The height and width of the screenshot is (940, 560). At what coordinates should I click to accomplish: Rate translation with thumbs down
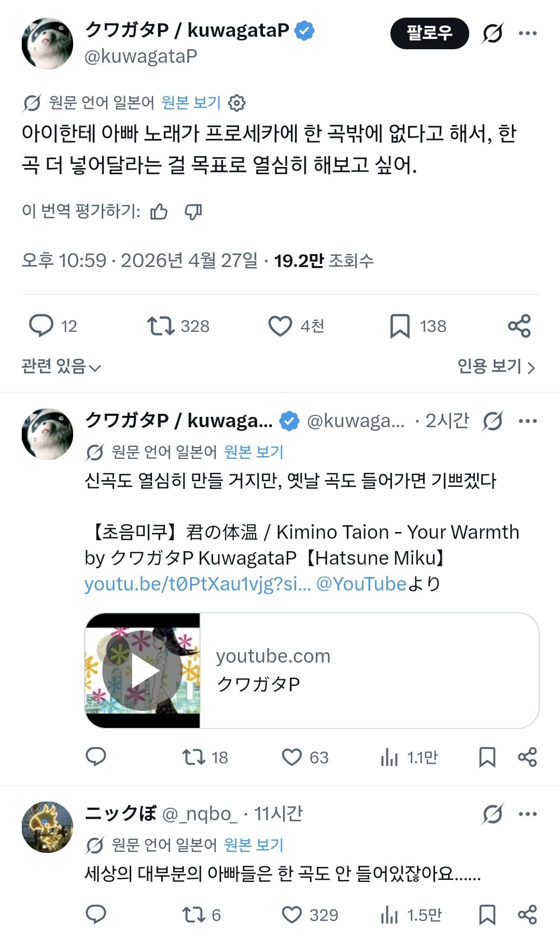click(x=193, y=212)
